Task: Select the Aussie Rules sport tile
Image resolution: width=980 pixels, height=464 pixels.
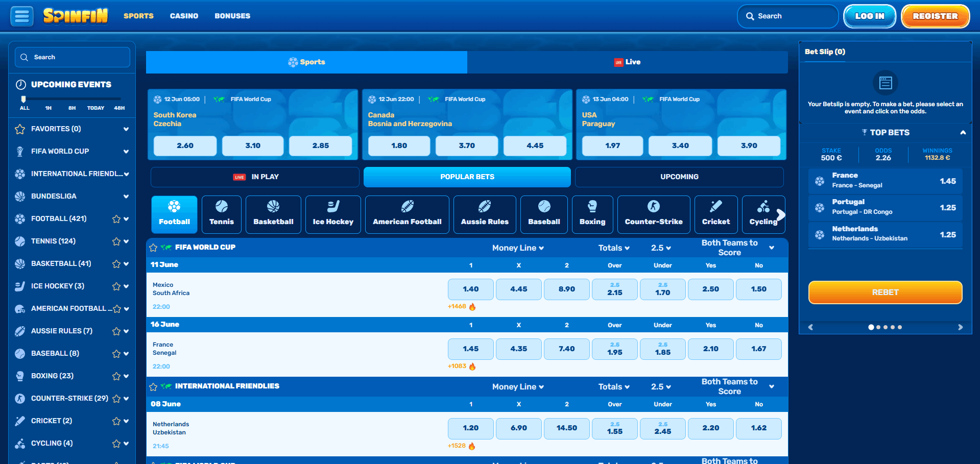Action: click(485, 214)
